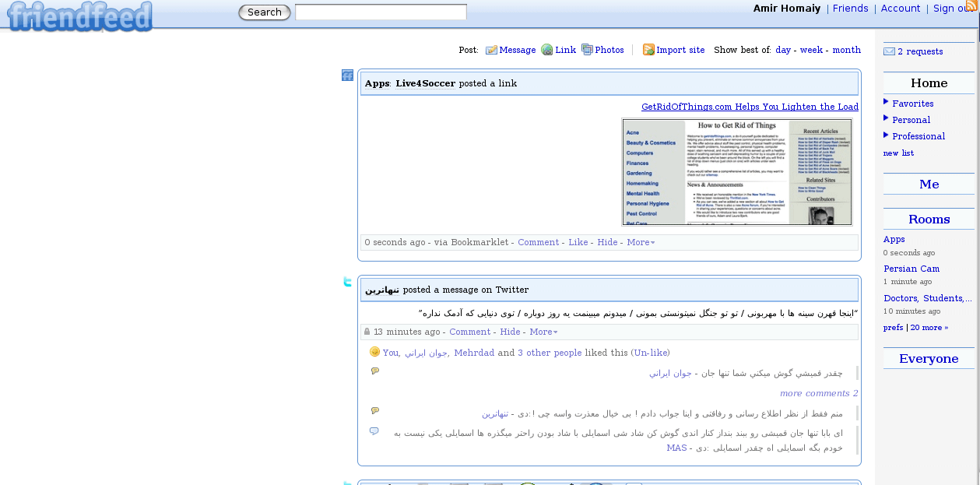
Task: Open 3 other people likes list
Action: pyautogui.click(x=550, y=353)
